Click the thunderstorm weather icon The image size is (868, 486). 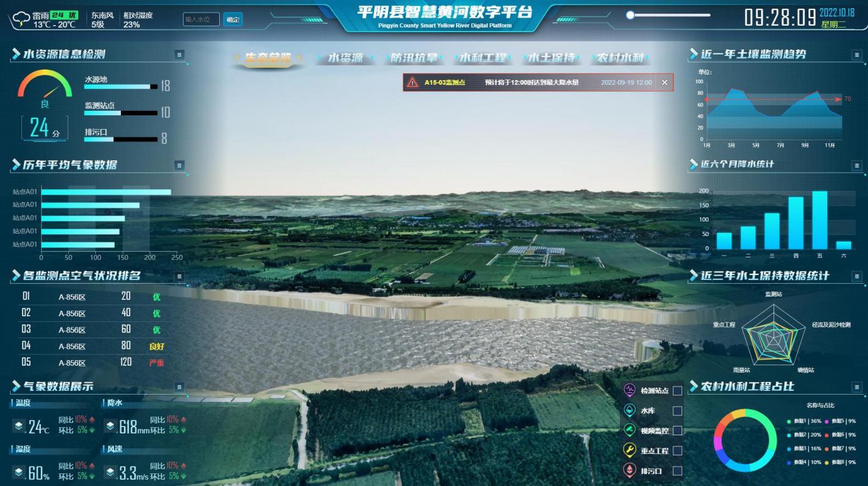(21, 19)
